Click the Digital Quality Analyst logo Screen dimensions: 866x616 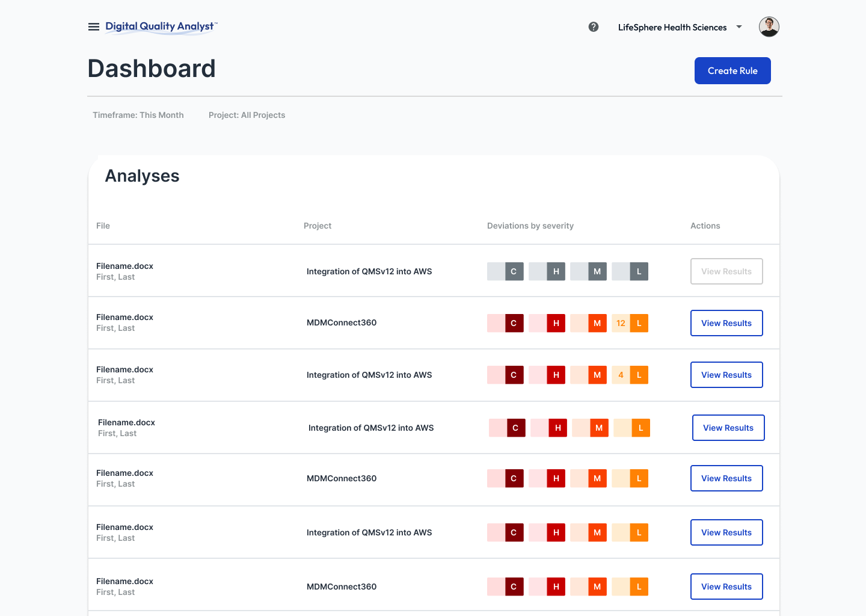pos(160,26)
